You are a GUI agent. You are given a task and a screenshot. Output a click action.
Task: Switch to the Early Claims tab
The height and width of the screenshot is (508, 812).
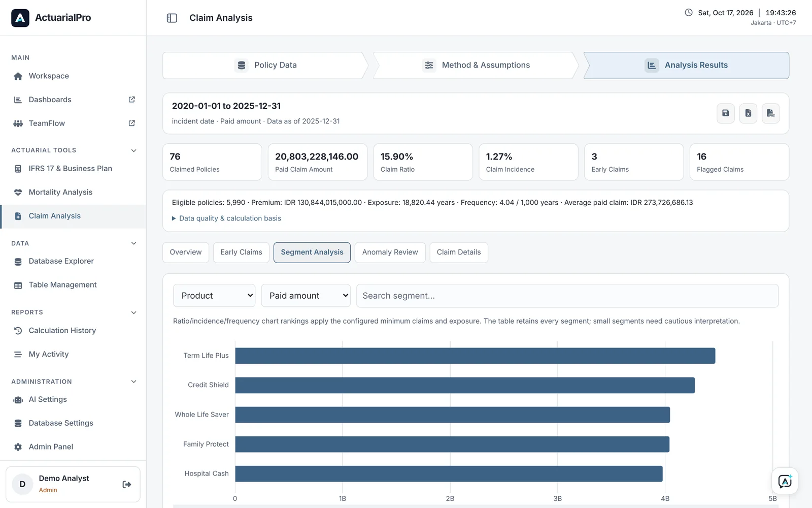[x=242, y=252]
